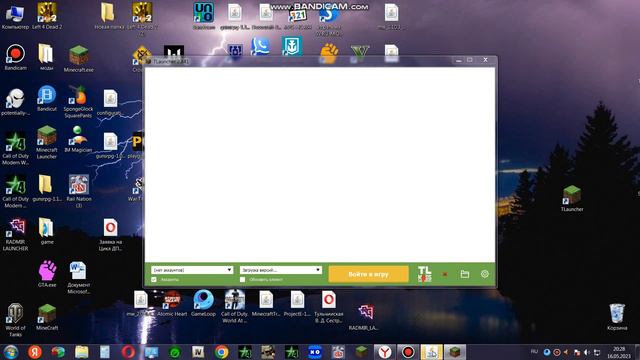Screen dimensions: 640x360
Task: Select the World of Tanks desktop shortcut
Action: coord(16,320)
